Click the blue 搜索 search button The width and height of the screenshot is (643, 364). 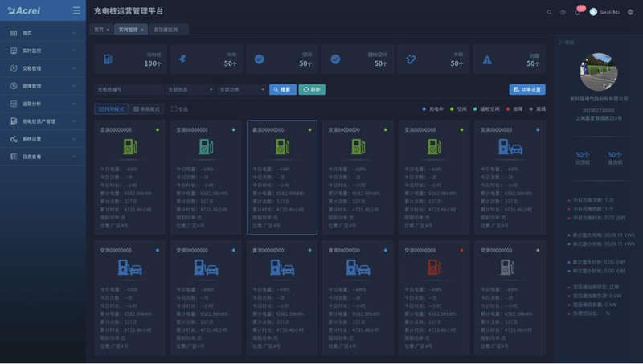point(282,90)
